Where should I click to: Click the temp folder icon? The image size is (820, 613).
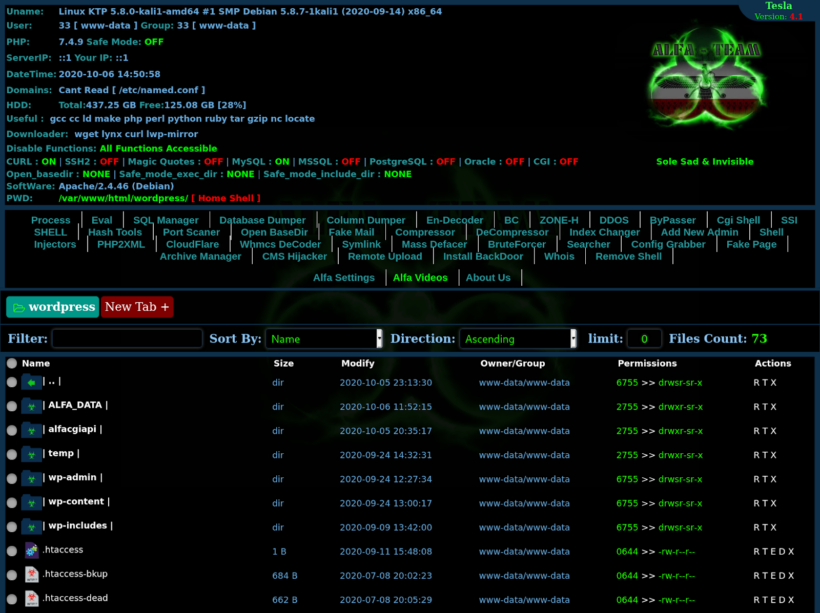click(x=32, y=454)
